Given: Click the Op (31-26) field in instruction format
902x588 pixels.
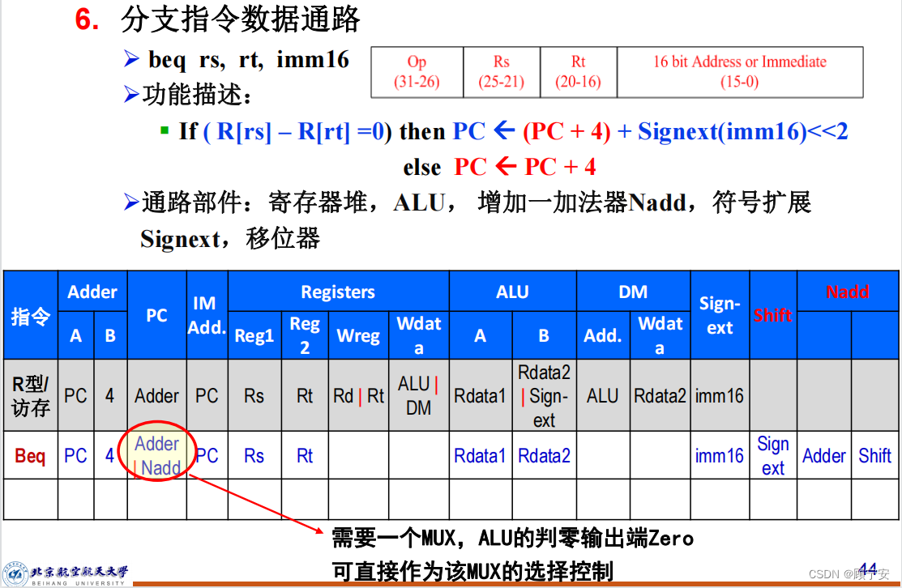Looking at the screenshot, I should coord(416,72).
